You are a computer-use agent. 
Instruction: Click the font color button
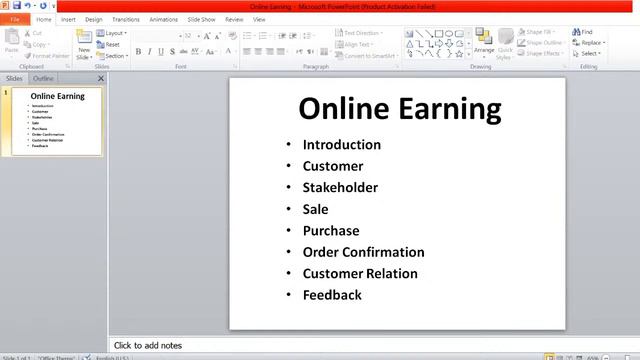tap(228, 51)
